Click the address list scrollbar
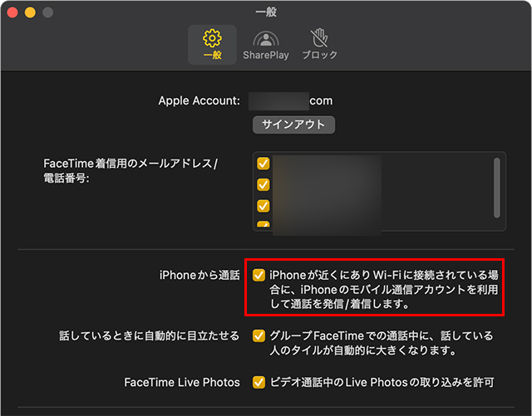Screen dimensions: 532x416 coord(497,188)
